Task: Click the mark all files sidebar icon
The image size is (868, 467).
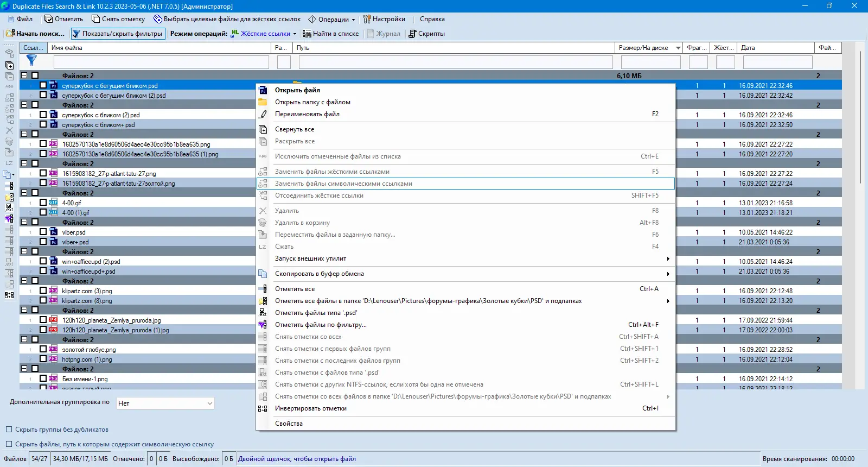Action: [9, 186]
